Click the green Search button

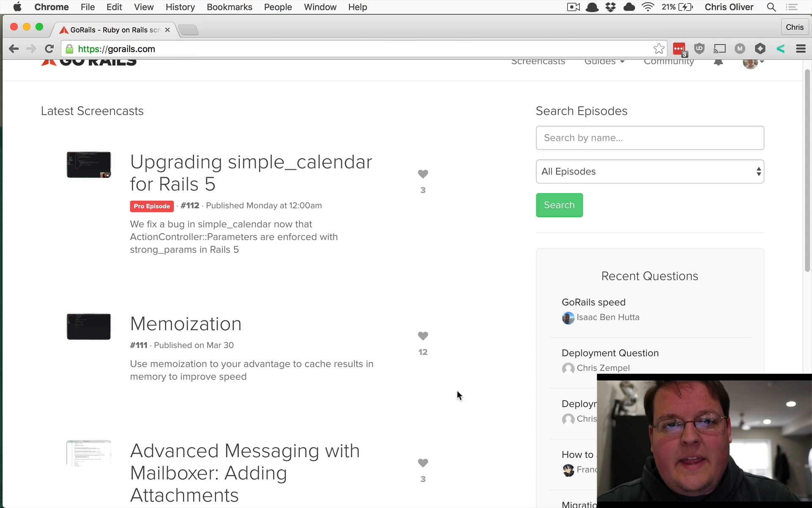pyautogui.click(x=559, y=205)
